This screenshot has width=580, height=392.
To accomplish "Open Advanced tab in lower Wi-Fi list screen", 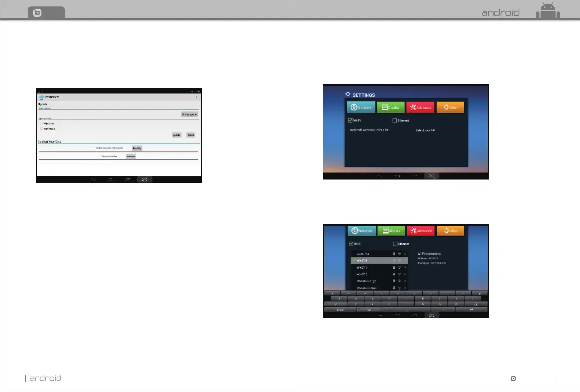I will tap(421, 231).
